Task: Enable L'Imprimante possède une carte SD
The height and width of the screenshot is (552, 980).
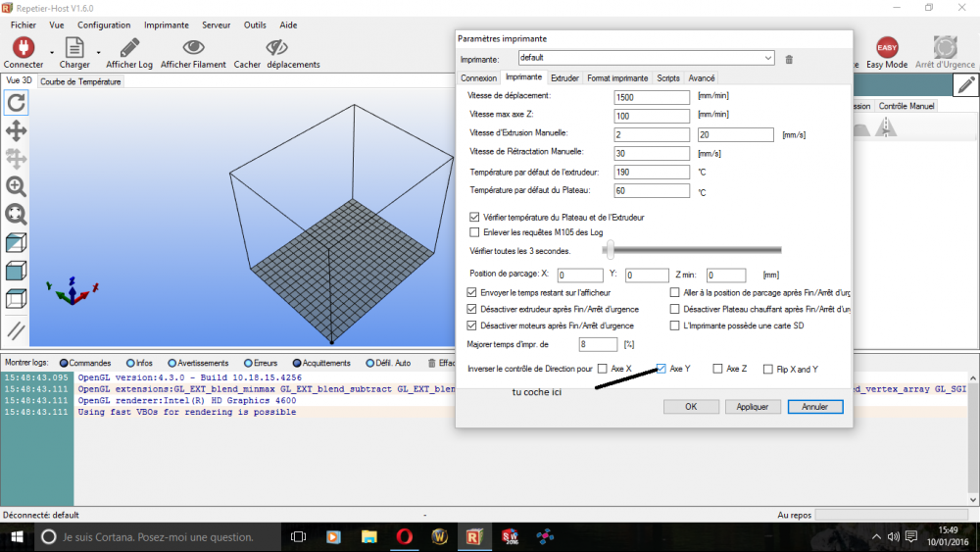Action: (x=674, y=326)
